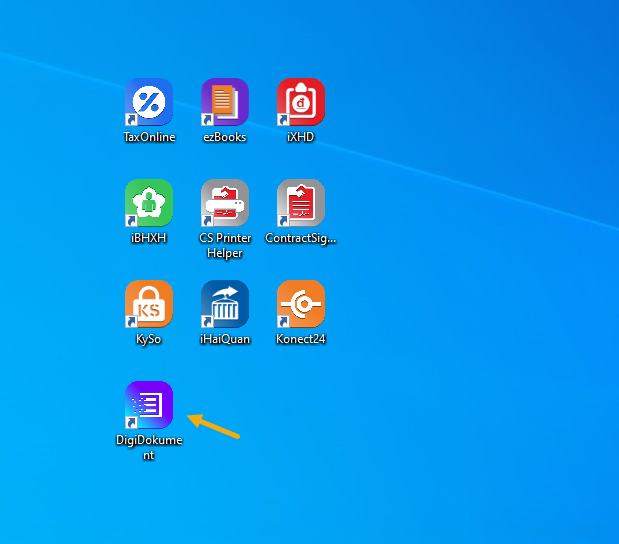Viewport: 619px width, 544px height.
Task: Click the "KySo" label text
Action: [x=148, y=340]
